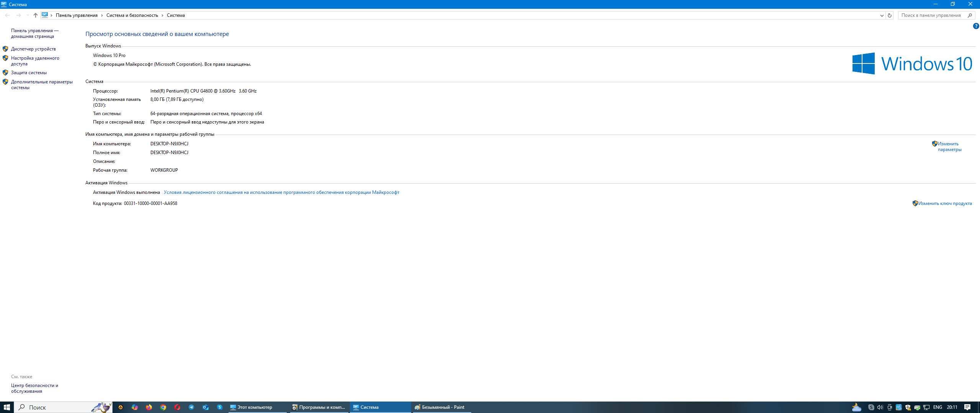
Task: Open weather widget in taskbar tray
Action: (857, 407)
